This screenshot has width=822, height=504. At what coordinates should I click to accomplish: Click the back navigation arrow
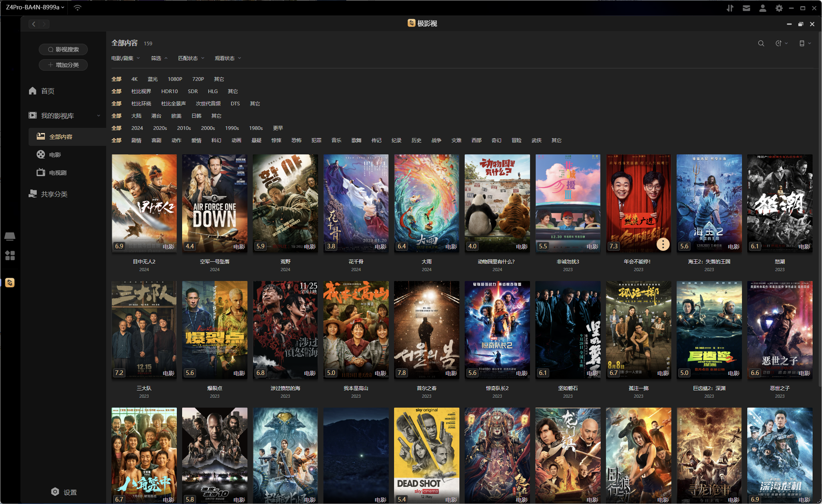[x=34, y=24]
